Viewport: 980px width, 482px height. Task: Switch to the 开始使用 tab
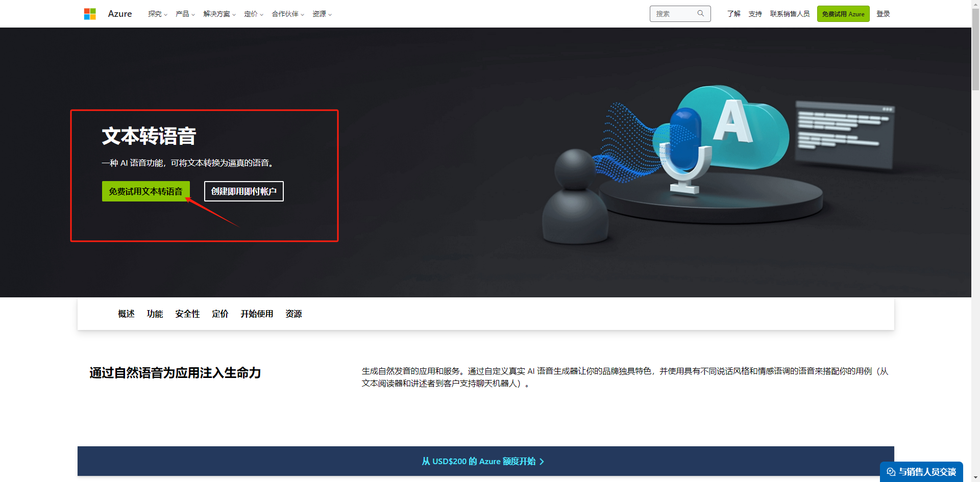tap(257, 314)
